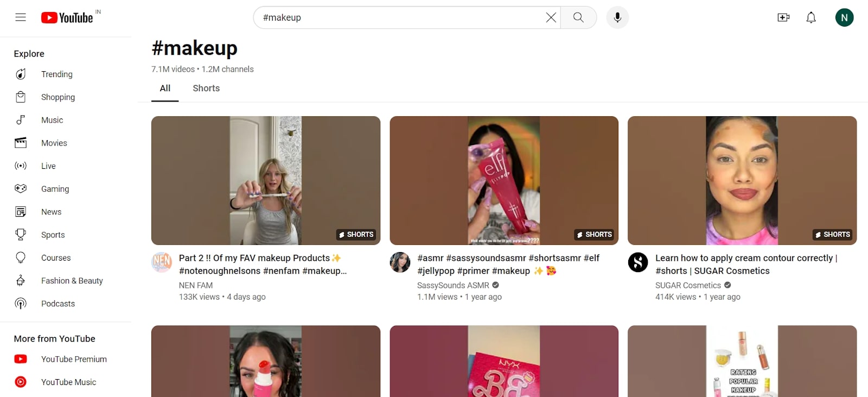
Task: Click the Explore section heading
Action: (x=29, y=54)
